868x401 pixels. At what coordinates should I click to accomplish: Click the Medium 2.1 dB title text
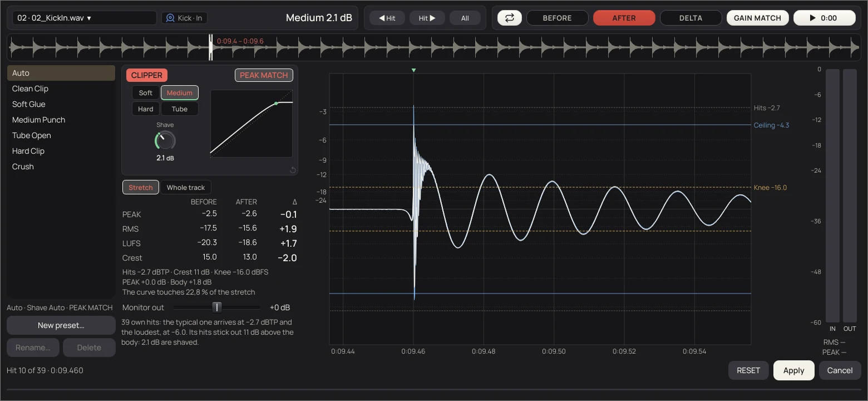point(319,18)
